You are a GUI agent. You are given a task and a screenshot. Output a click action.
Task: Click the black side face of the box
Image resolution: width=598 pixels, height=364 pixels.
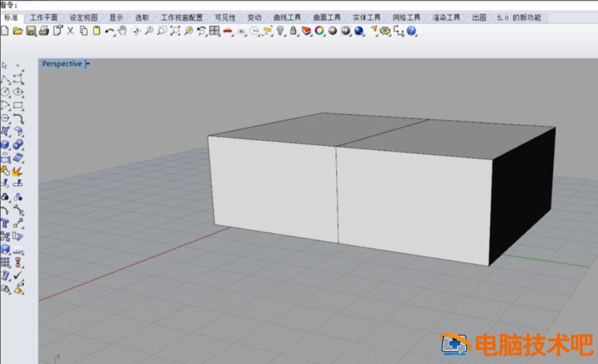522,198
